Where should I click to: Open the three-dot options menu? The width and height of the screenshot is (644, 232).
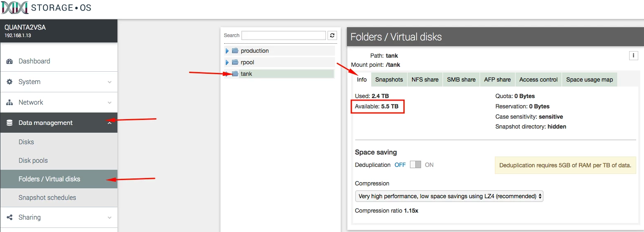(x=633, y=55)
